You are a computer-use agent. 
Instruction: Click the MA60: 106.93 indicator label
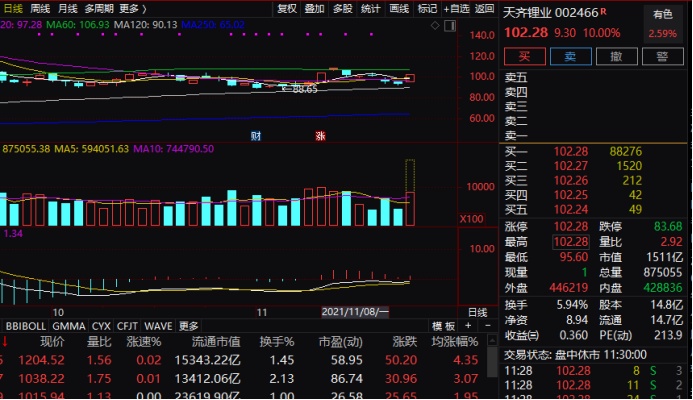point(77,24)
